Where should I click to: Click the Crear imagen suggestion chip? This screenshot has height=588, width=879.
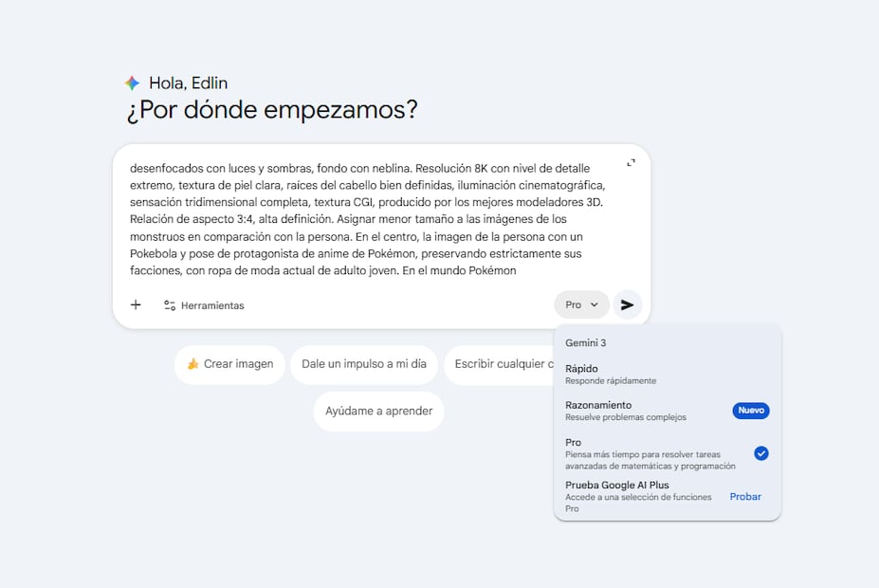click(229, 364)
